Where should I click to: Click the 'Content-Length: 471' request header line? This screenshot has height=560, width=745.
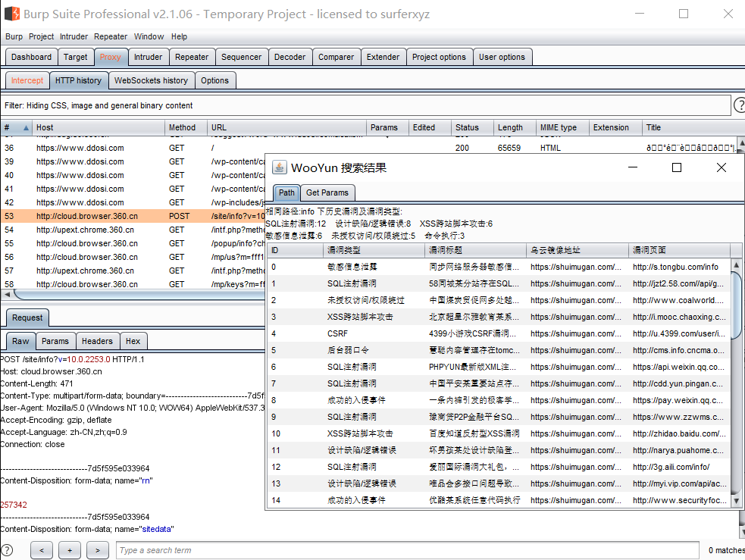(x=36, y=383)
